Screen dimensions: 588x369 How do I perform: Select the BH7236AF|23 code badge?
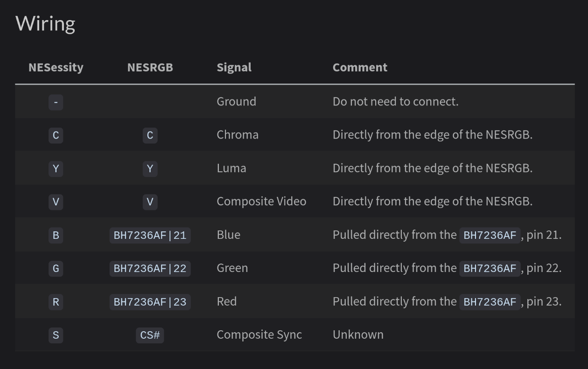tap(150, 302)
